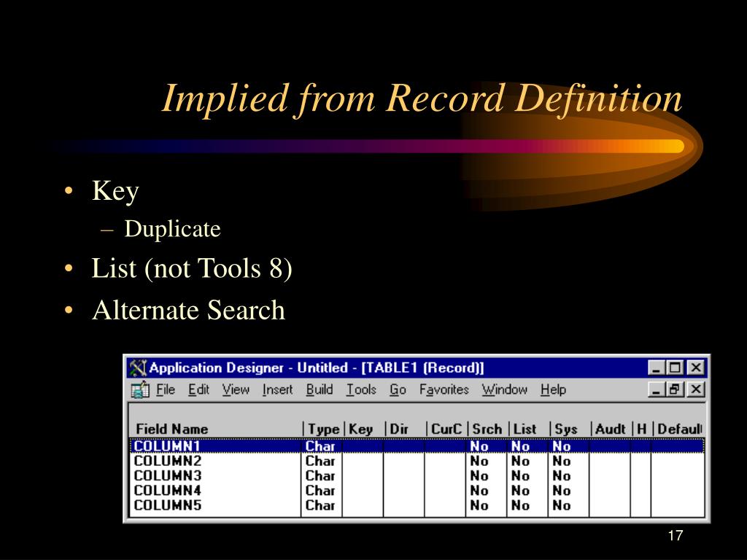
Task: Click the Key bullet text
Action: point(115,192)
